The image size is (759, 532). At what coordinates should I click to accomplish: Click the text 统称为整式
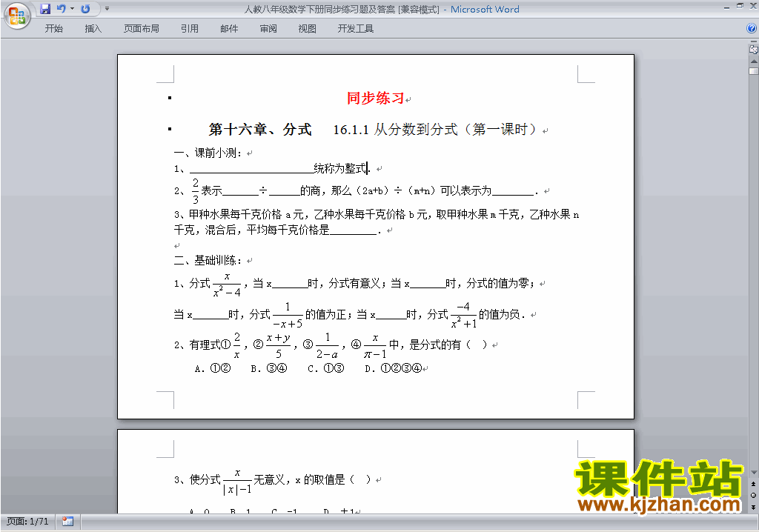(339, 168)
